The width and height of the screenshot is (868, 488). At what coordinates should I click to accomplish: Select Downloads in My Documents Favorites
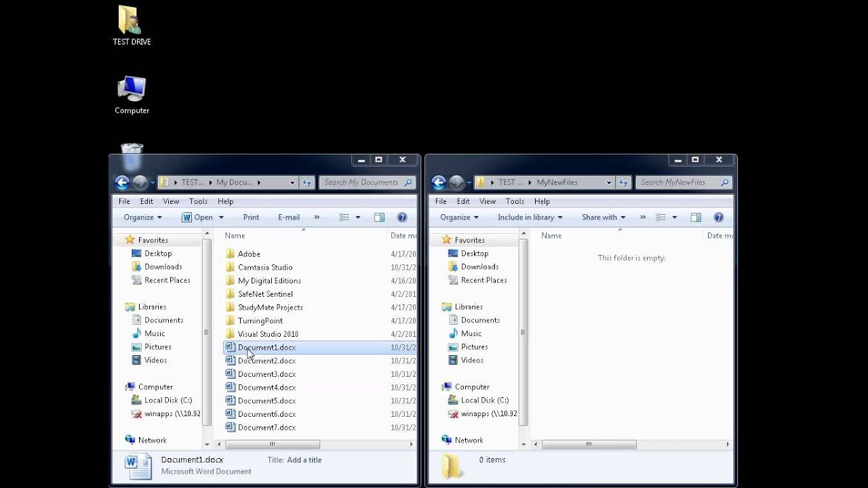point(163,267)
